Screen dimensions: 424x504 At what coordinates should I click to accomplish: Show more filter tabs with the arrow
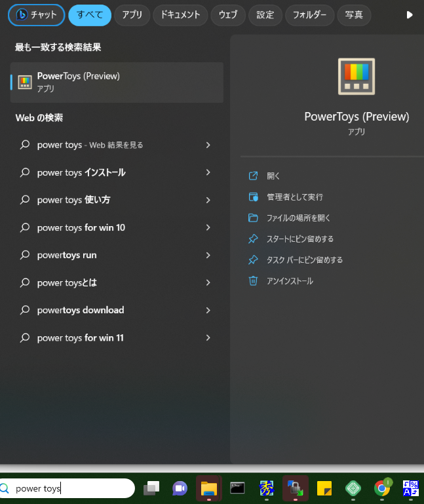pyautogui.click(x=409, y=15)
